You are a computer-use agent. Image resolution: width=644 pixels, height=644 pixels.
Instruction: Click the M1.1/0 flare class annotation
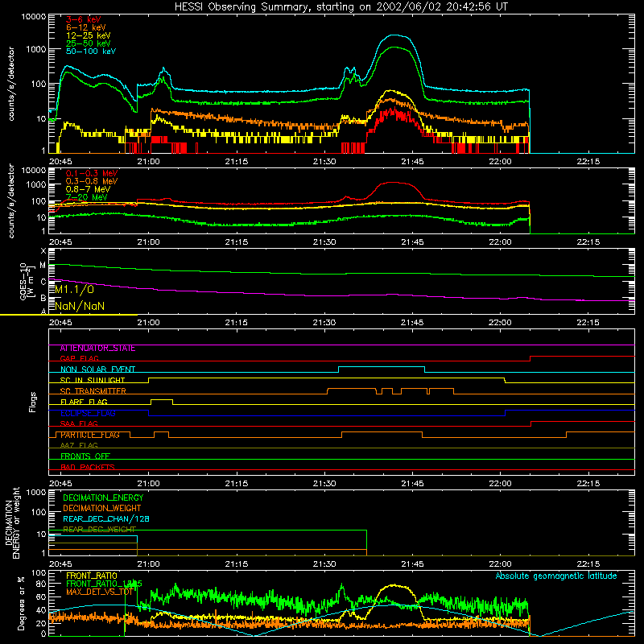click(x=74, y=290)
